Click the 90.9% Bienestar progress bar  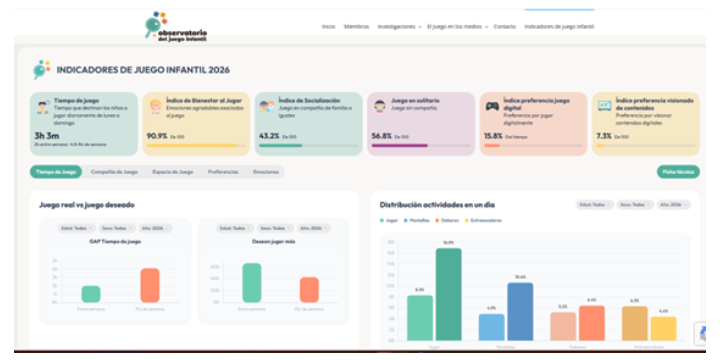196,146
